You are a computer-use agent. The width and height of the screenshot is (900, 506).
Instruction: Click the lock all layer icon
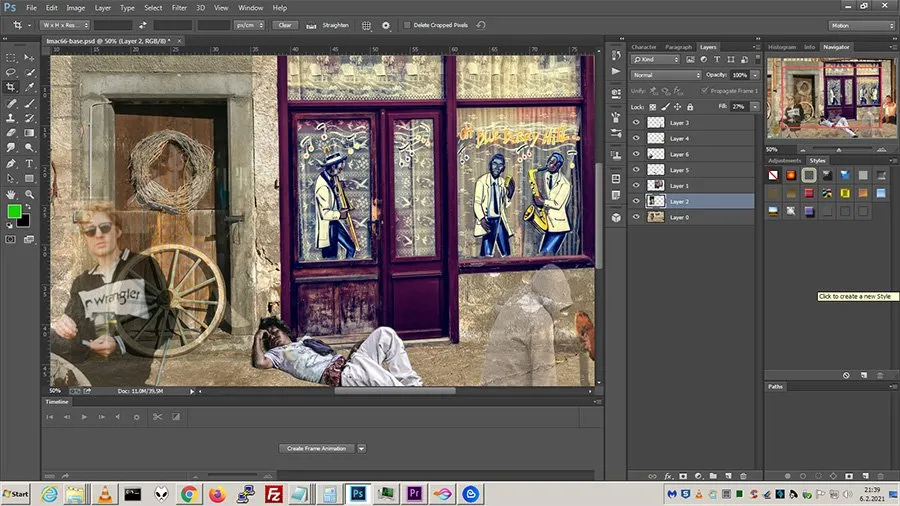coord(690,106)
